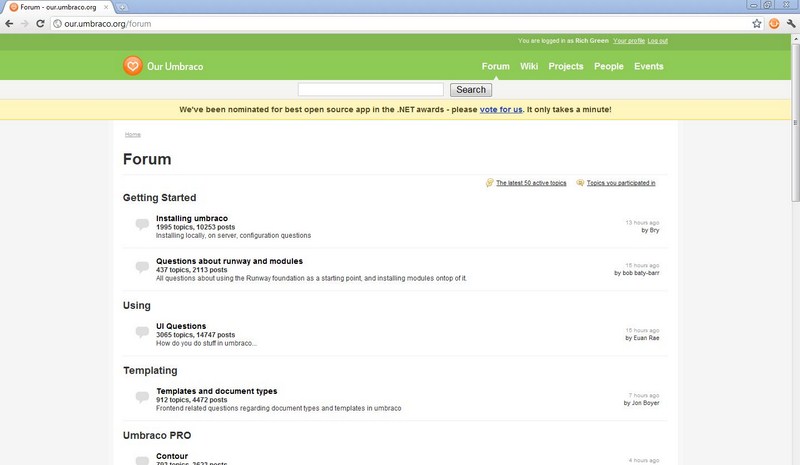Viewport: 800px width, 465px height.
Task: Open the orange extension icon in toolbar
Action: click(774, 23)
